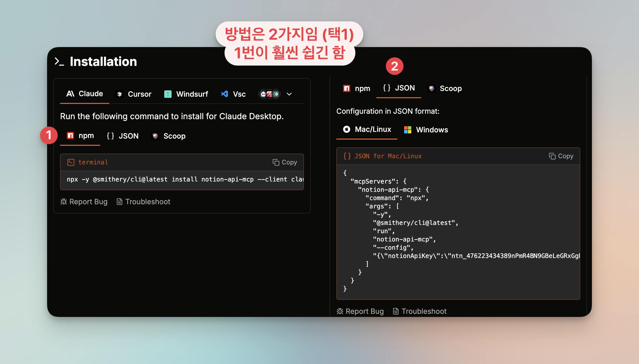Open right panel Scoop tab
Screen dimensions: 639x364
click(x=445, y=88)
